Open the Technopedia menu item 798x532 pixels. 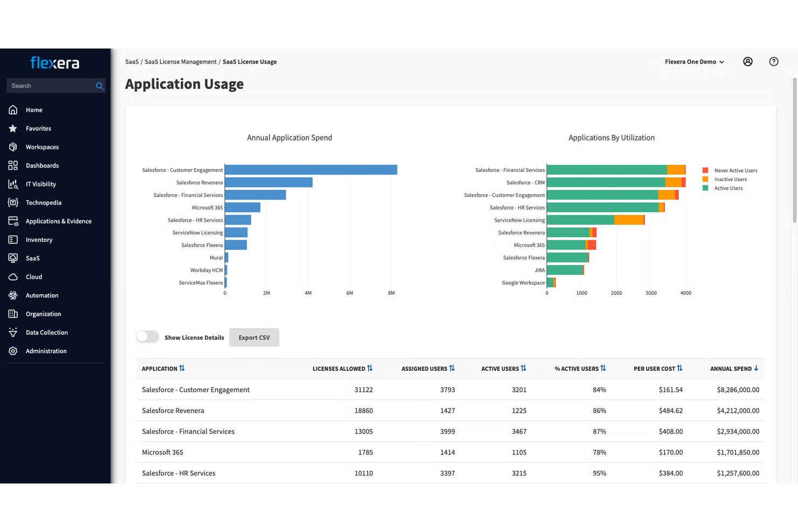tap(44, 203)
